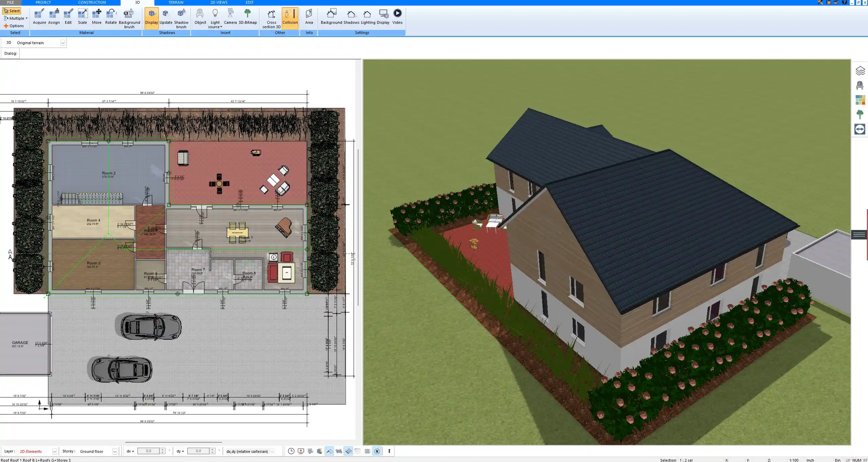Open help question mark in title bar
The width and height of the screenshot is (868, 462).
click(x=845, y=2)
